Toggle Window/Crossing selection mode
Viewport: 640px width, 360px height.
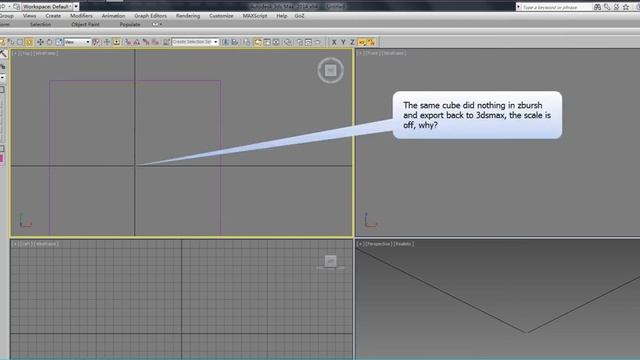(29, 42)
